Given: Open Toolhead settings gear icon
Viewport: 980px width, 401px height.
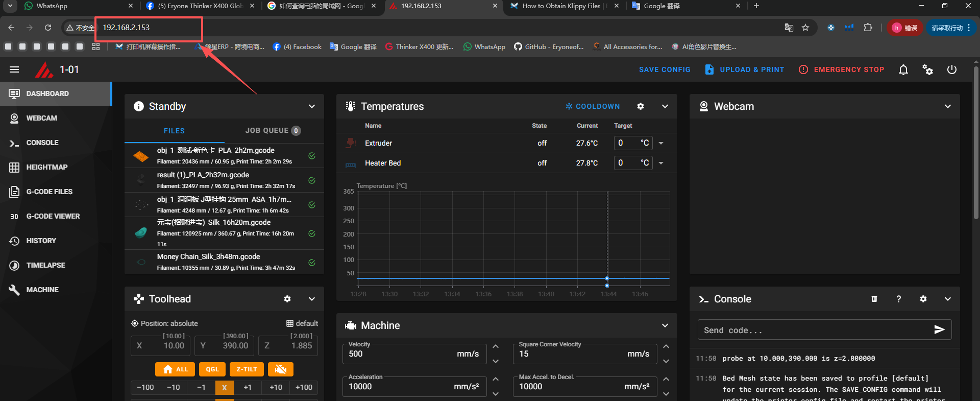Looking at the screenshot, I should point(287,299).
